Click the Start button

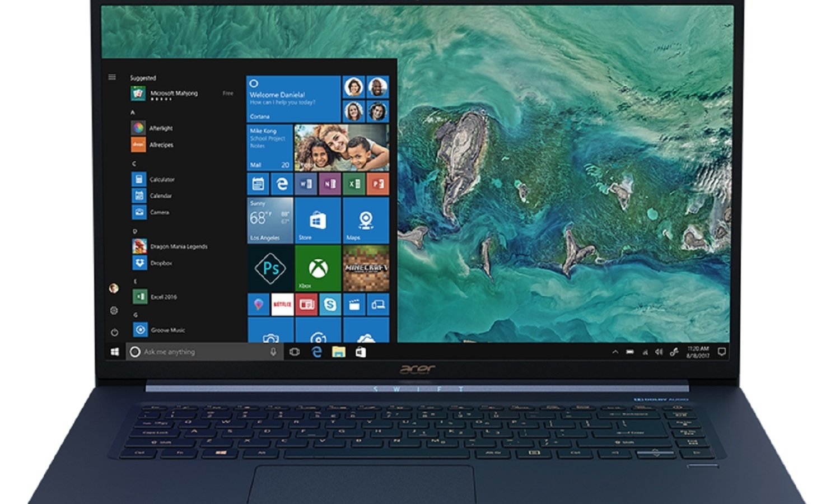[115, 352]
